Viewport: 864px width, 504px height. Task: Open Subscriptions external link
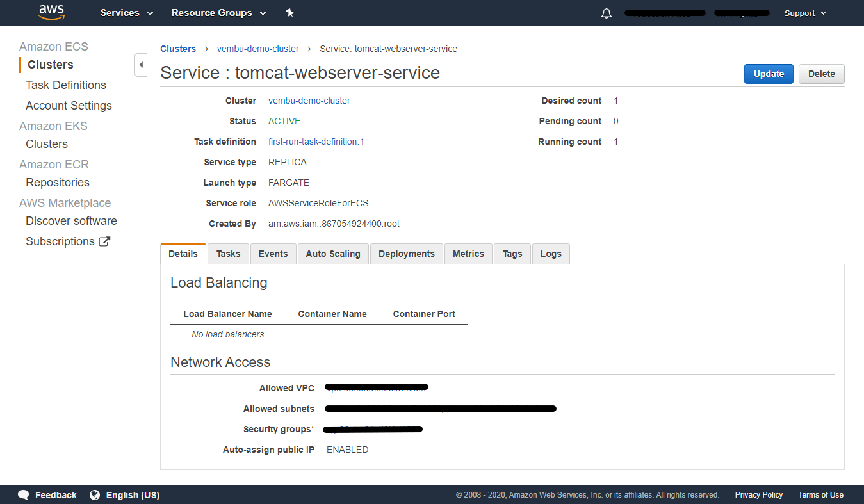click(x=68, y=241)
